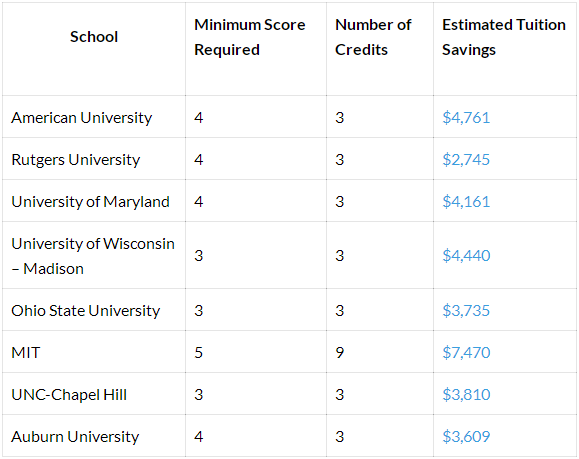
Task: Click the School column header
Action: [94, 37]
